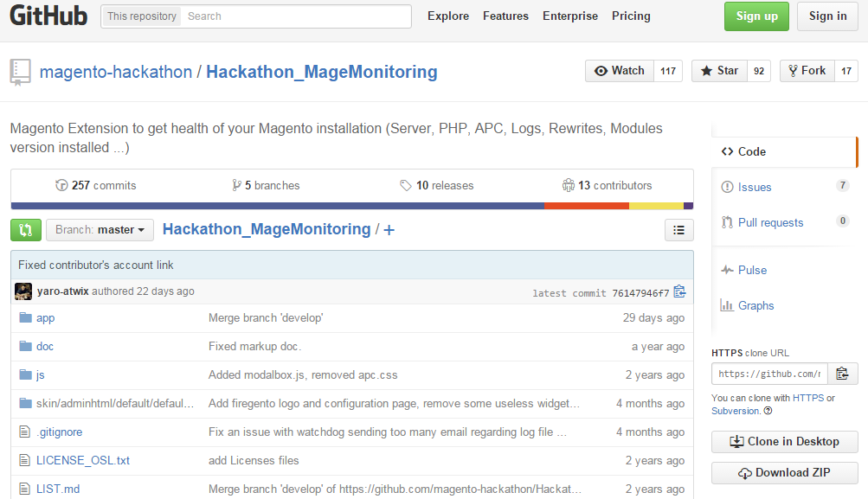Click the branches fork icon
Viewport: 868px width, 499px height.
tap(236, 185)
